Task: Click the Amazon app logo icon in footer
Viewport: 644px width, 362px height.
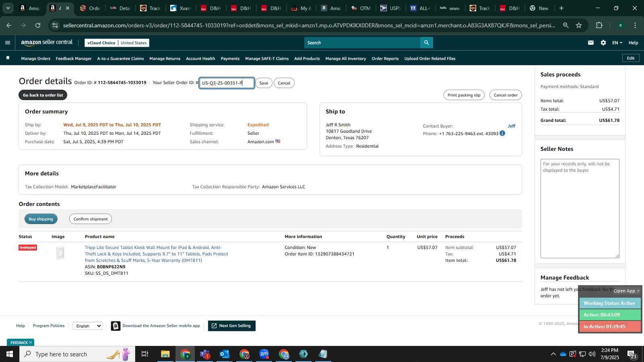Action: (x=116, y=326)
